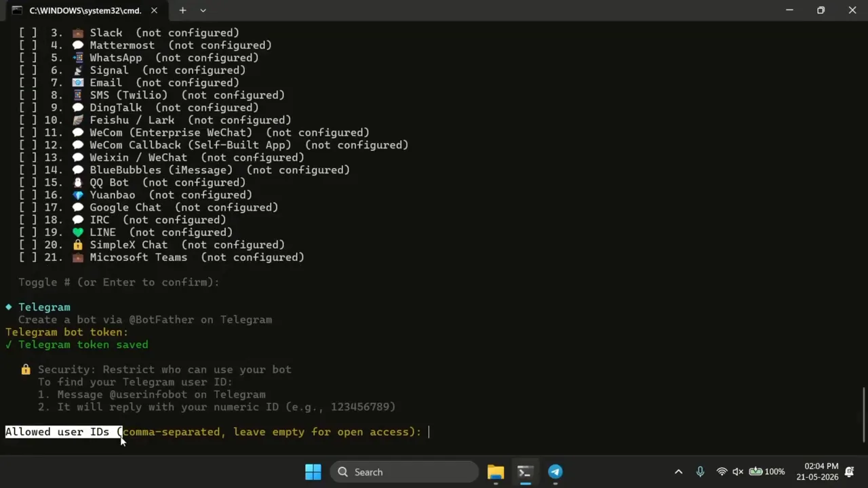Click the QQ Bot penguin icon
868x488 pixels.
tap(78, 182)
